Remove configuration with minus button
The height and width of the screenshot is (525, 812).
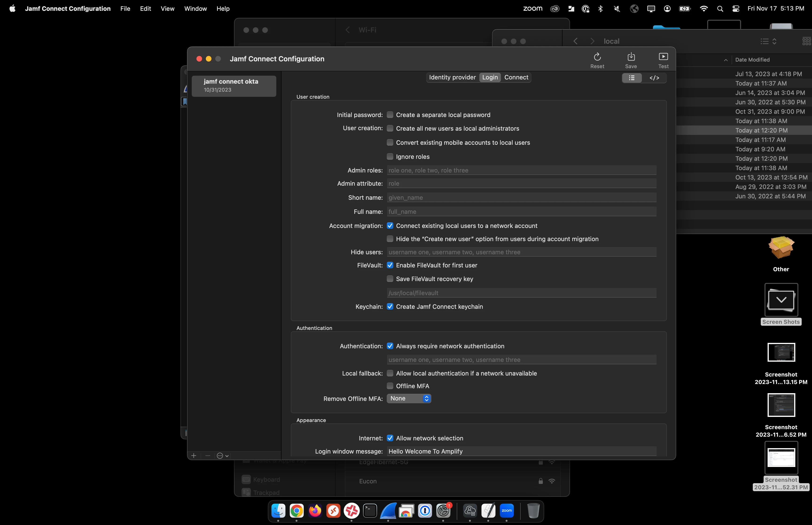tap(207, 455)
